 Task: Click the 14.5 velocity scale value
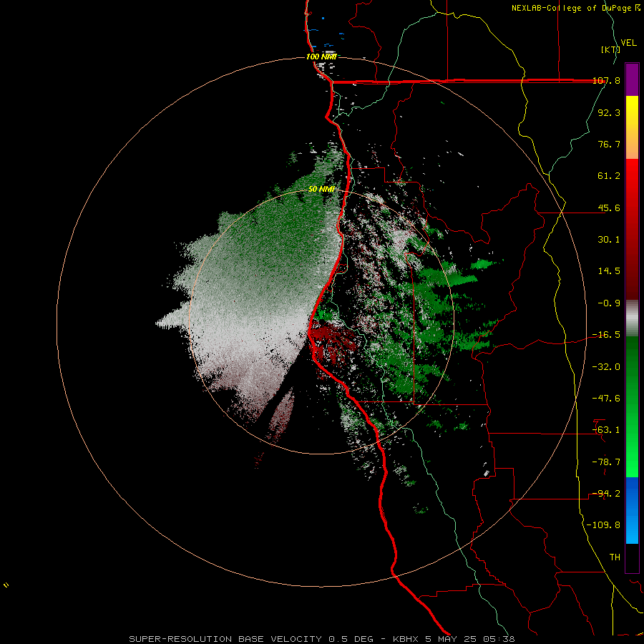click(609, 271)
